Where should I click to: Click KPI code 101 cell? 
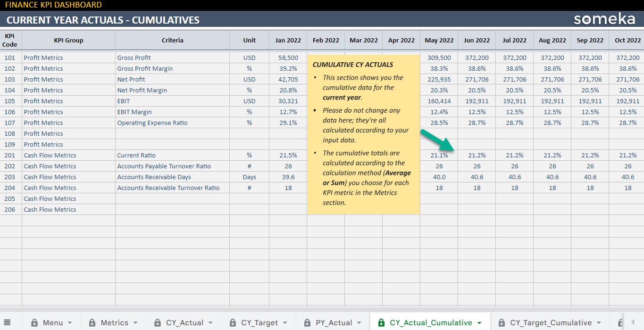tap(10, 58)
